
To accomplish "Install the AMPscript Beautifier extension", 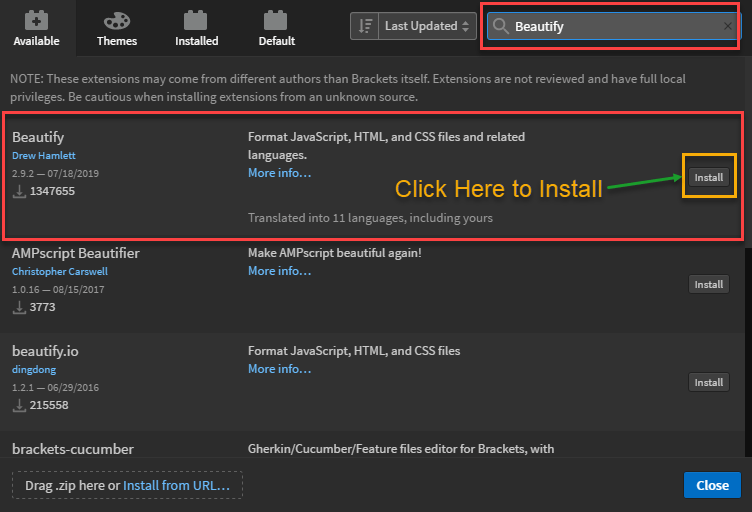I will pos(708,284).
